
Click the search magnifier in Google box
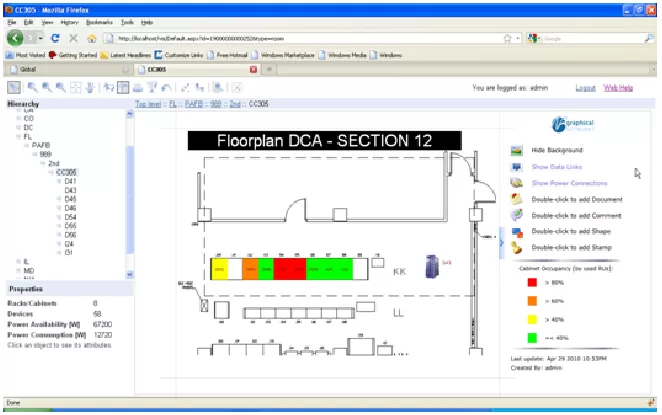click(649, 38)
